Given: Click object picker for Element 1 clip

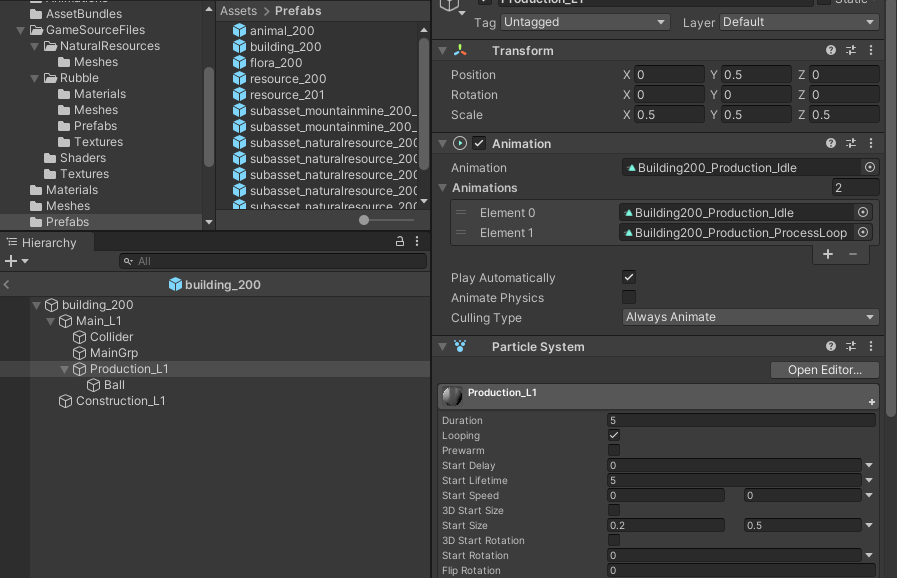Looking at the screenshot, I should [x=863, y=232].
